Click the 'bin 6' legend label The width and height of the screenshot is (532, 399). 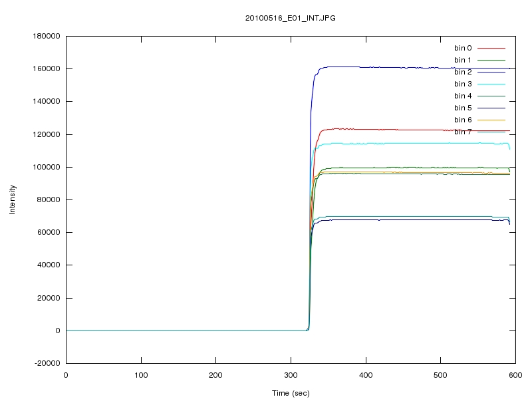tap(463, 120)
